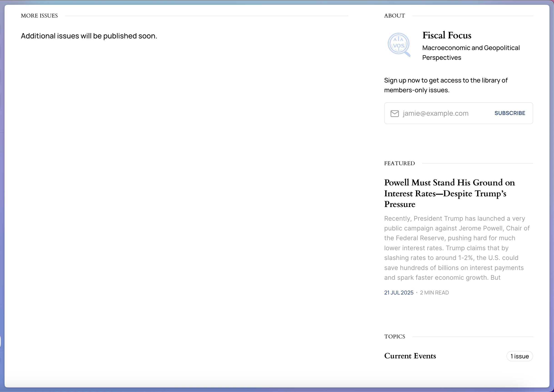
Task: Click the 2 MIN READ label
Action: [434, 292]
